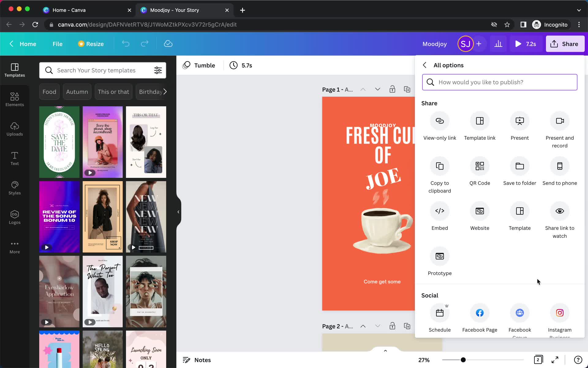This screenshot has width=588, height=368.
Task: Select the Uploads sidebar tab
Action: (14, 128)
